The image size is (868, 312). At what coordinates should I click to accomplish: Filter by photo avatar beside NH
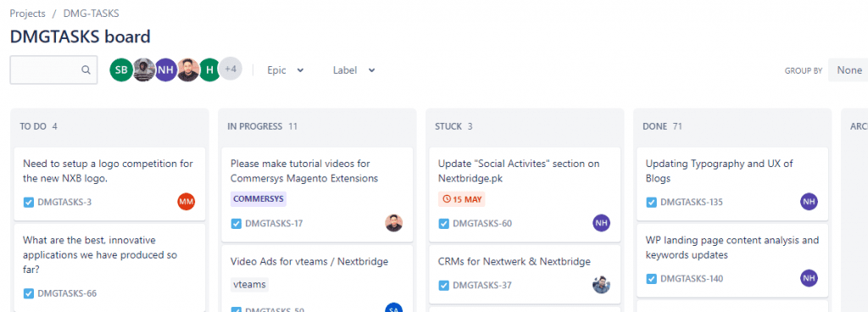pos(188,70)
